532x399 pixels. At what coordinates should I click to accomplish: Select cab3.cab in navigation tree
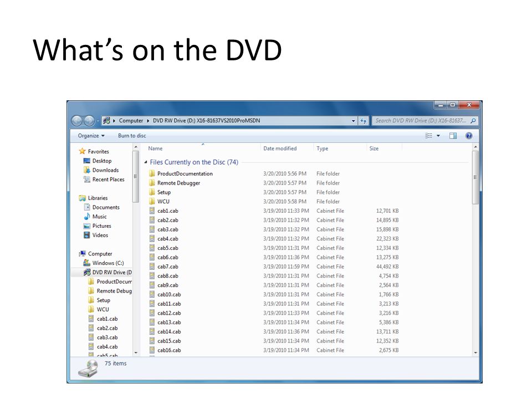tap(107, 337)
